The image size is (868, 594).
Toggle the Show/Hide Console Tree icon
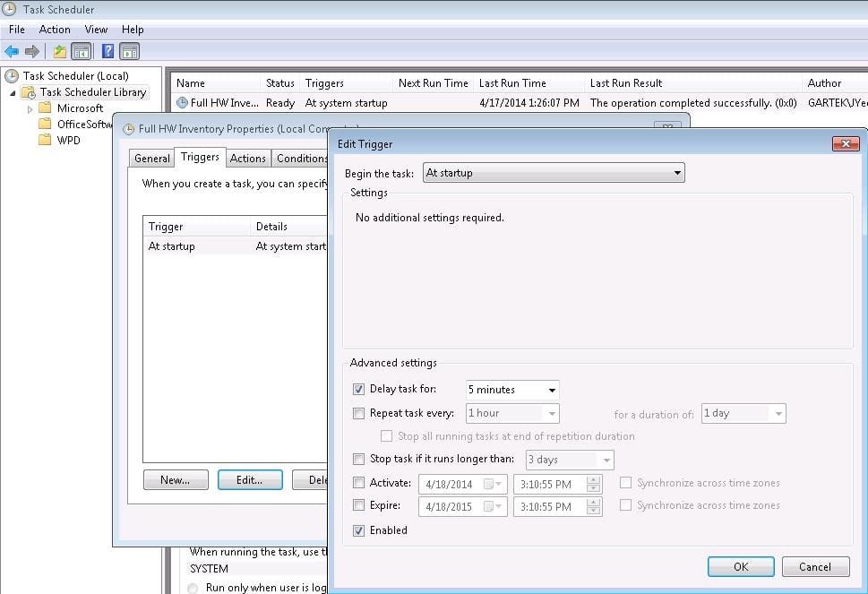click(82, 51)
